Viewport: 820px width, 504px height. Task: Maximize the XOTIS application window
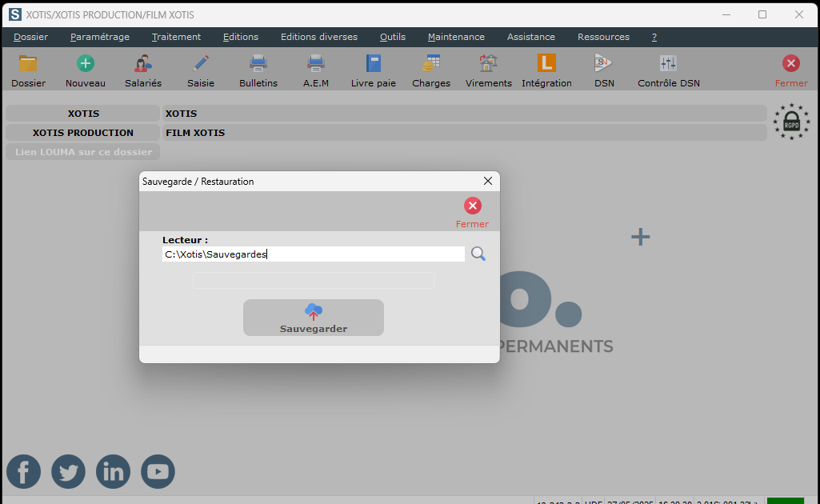(x=762, y=14)
